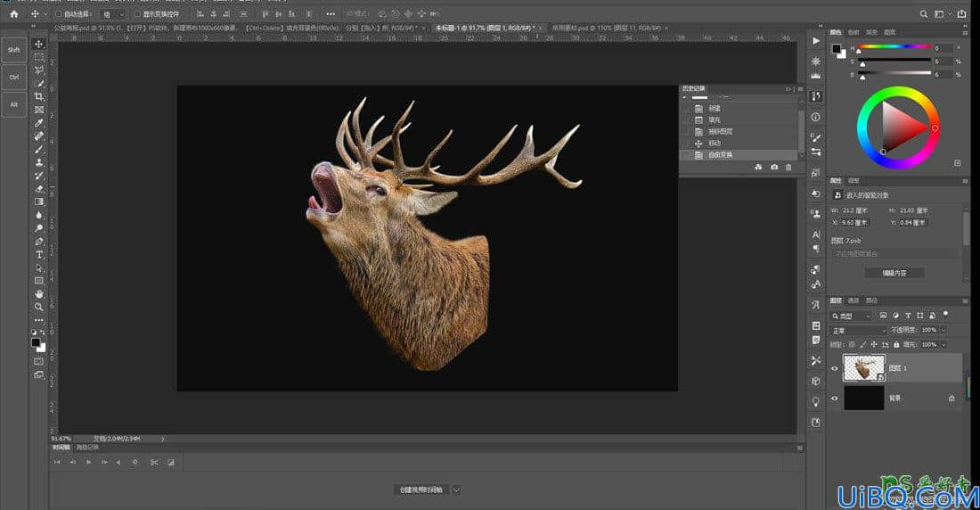Select the Gradient tool
The width and height of the screenshot is (980, 510).
coord(38,202)
